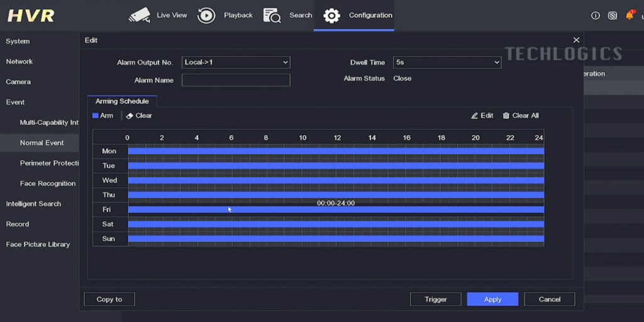Select the Clear eraser tool
Image resolution: width=644 pixels, height=322 pixels.
point(130,116)
